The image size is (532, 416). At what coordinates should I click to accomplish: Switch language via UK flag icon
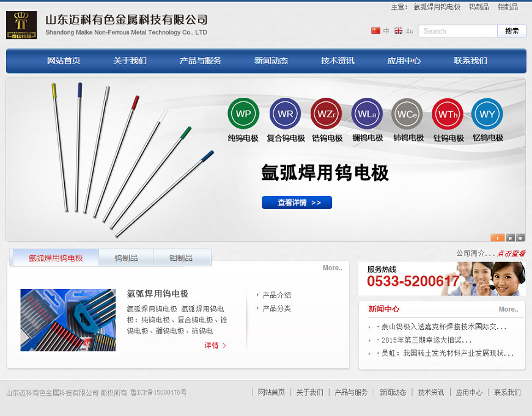[398, 31]
